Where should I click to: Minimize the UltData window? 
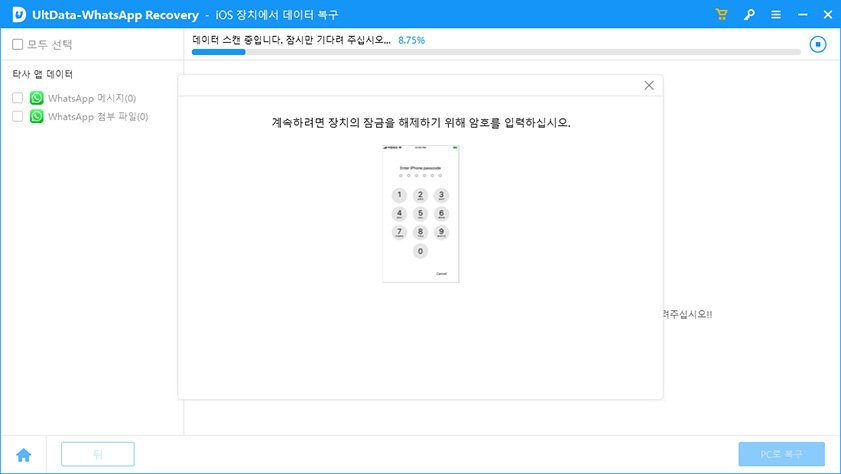800,14
